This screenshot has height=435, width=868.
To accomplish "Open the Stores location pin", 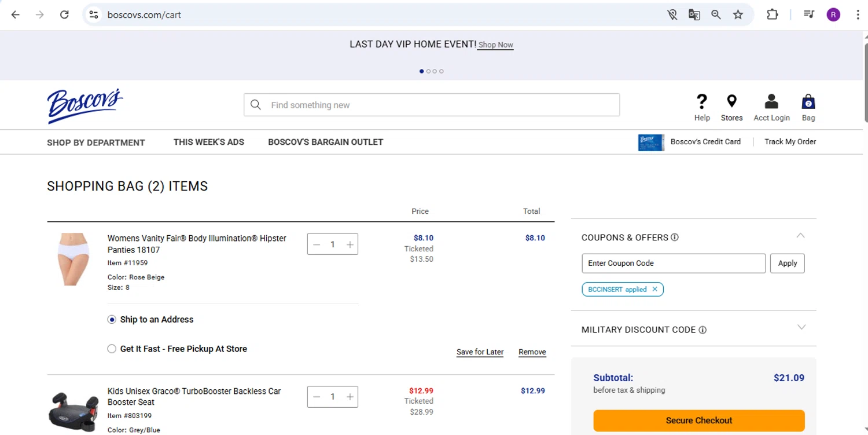I will click(x=732, y=101).
